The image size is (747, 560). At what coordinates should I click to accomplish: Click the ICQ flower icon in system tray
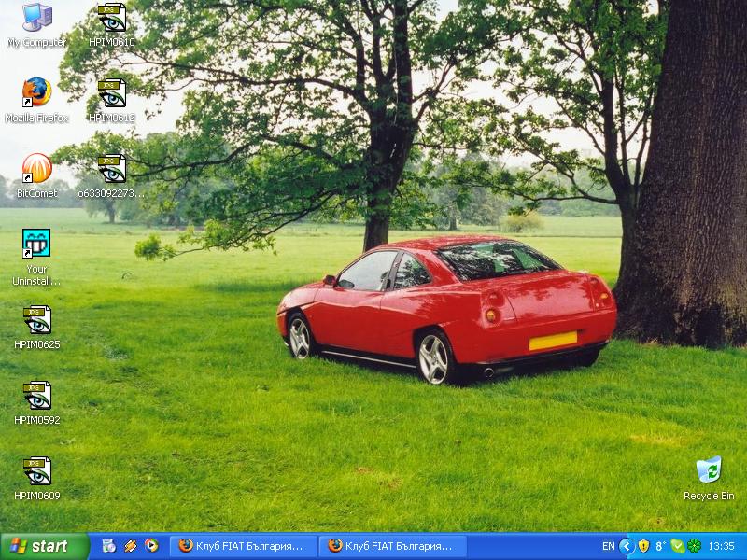(x=694, y=546)
